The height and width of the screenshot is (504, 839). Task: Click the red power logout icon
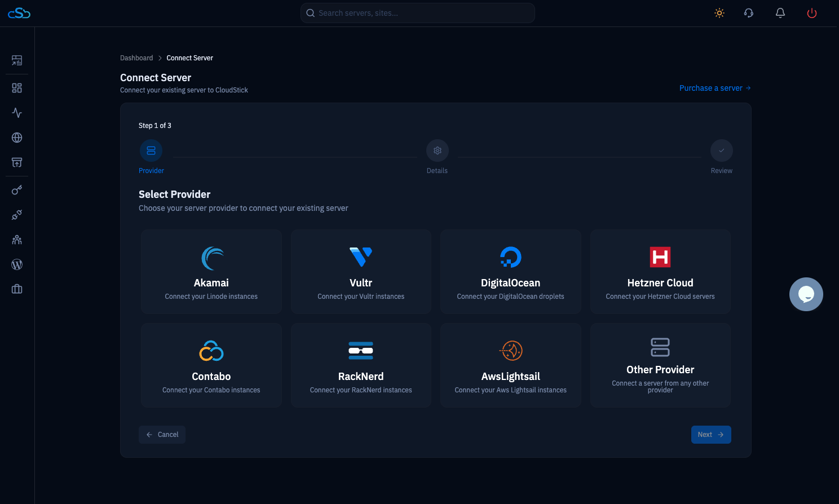pyautogui.click(x=812, y=13)
